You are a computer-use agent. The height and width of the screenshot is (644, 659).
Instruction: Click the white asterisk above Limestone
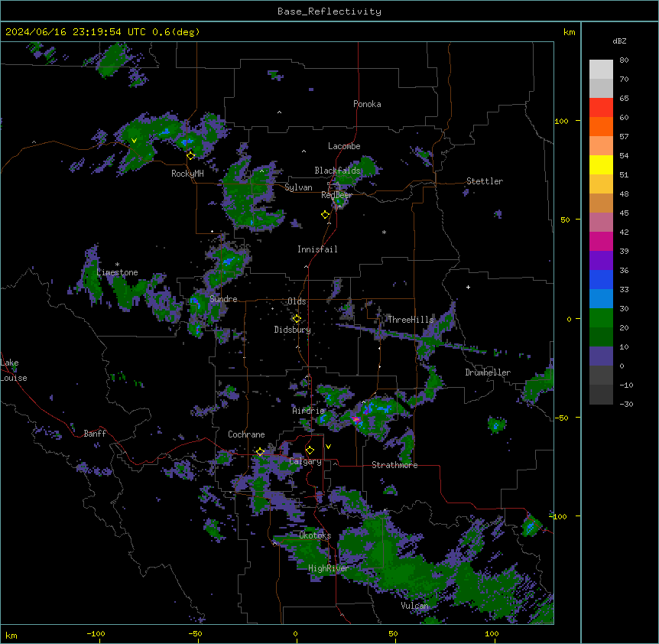pos(117,265)
